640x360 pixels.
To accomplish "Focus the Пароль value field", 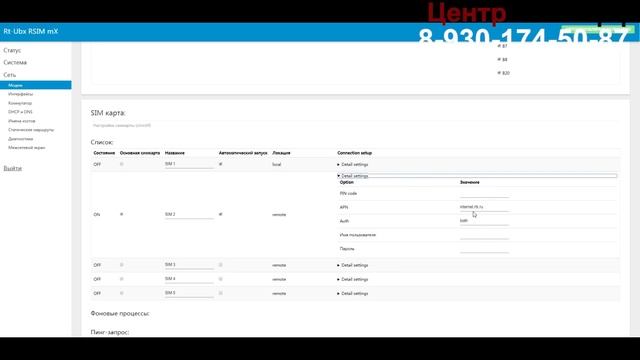I will [x=484, y=249].
